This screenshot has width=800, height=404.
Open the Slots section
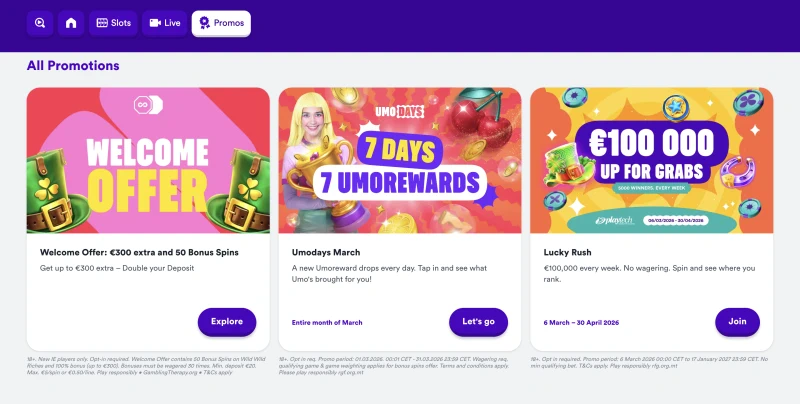[x=113, y=22]
